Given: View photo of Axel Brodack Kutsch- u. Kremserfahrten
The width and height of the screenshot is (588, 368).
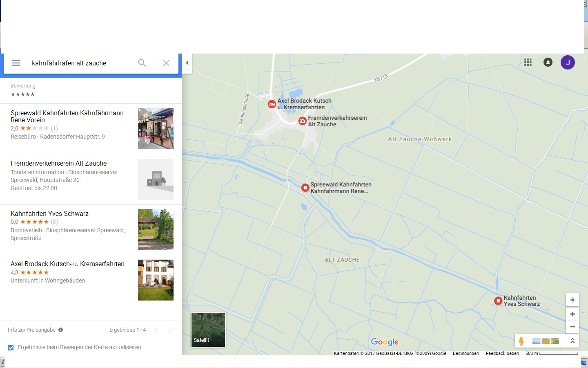Looking at the screenshot, I should 156,280.
